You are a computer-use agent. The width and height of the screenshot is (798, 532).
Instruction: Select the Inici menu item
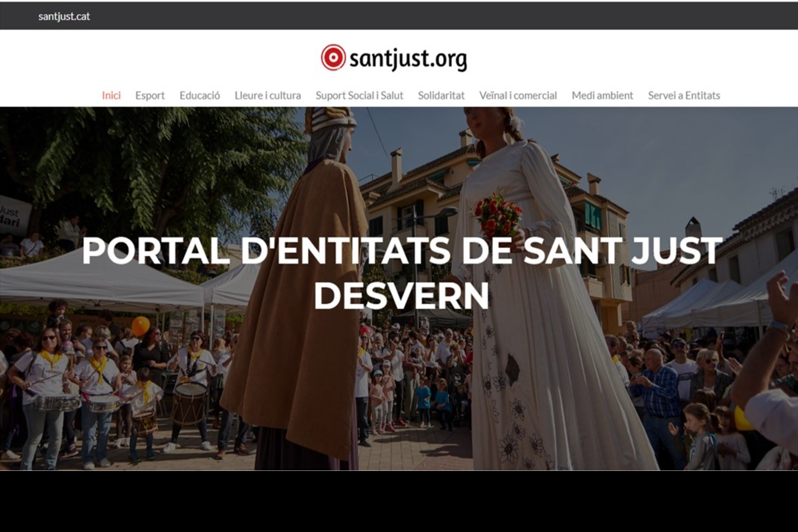111,96
